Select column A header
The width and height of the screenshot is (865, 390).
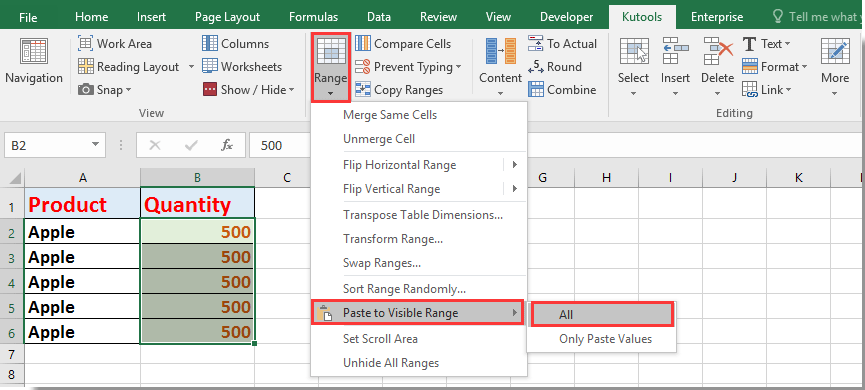(x=82, y=178)
